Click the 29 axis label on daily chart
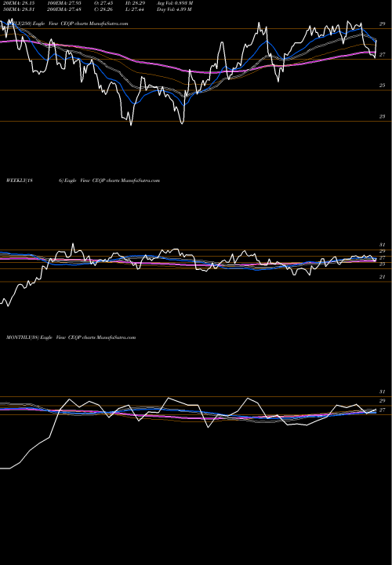 pyautogui.click(x=382, y=24)
